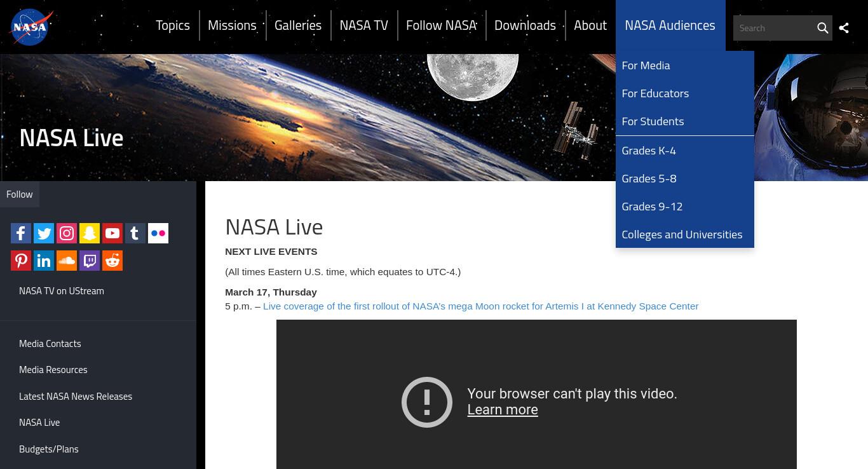868x469 pixels.
Task: Select NASA TV in the navigation bar
Action: click(363, 25)
